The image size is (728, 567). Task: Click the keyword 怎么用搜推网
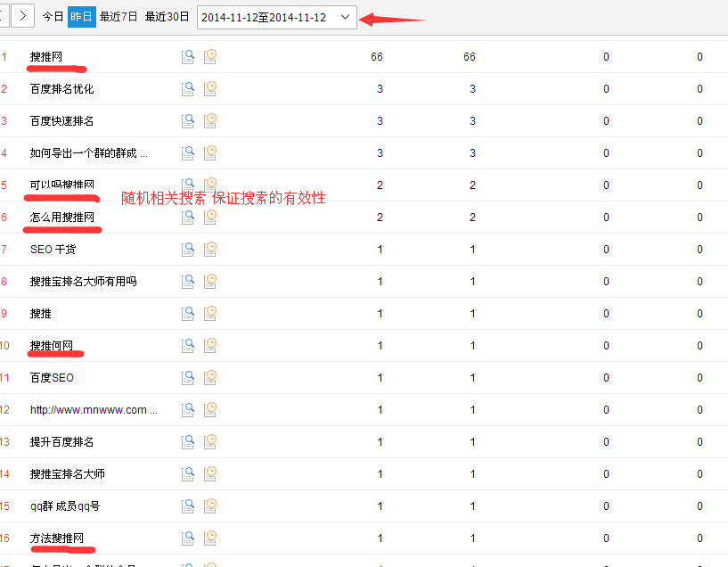pyautogui.click(x=61, y=218)
